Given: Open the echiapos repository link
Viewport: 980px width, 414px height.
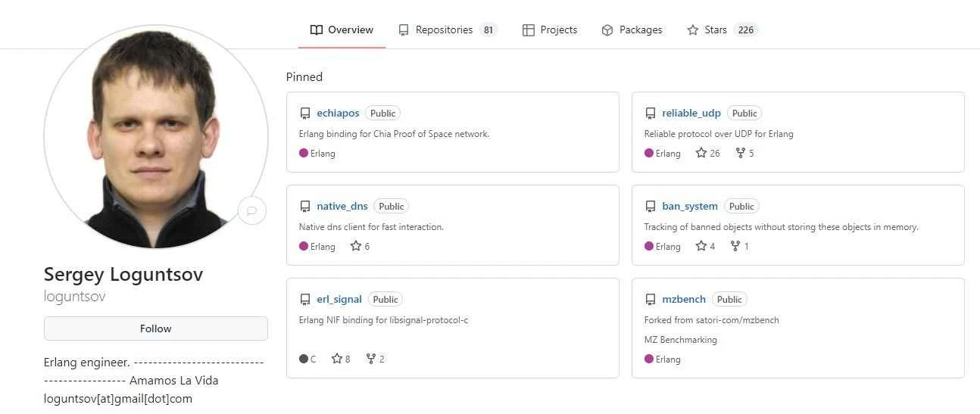Looking at the screenshot, I should click(x=338, y=114).
